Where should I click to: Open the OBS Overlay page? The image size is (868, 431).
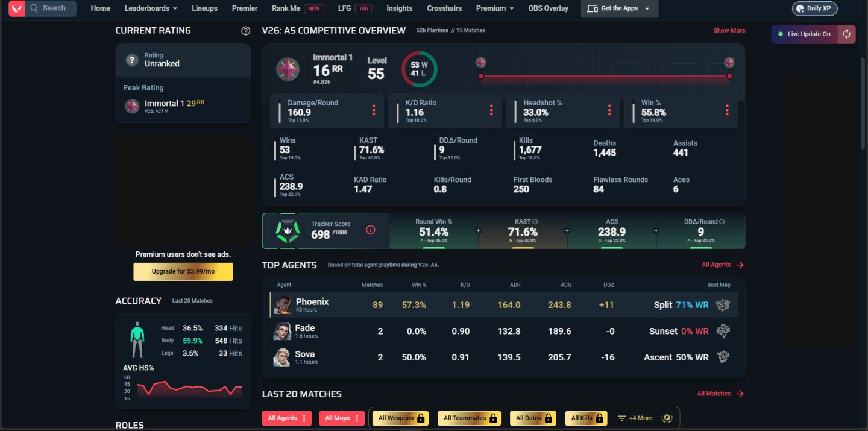(x=549, y=8)
